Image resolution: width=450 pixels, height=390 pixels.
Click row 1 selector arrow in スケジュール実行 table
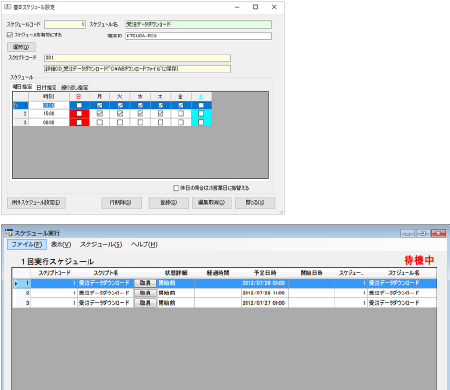coord(16,283)
